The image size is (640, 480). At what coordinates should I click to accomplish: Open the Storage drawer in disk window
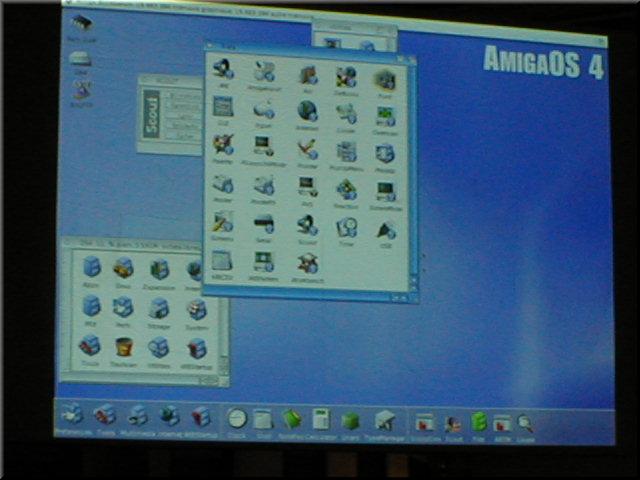pyautogui.click(x=158, y=309)
